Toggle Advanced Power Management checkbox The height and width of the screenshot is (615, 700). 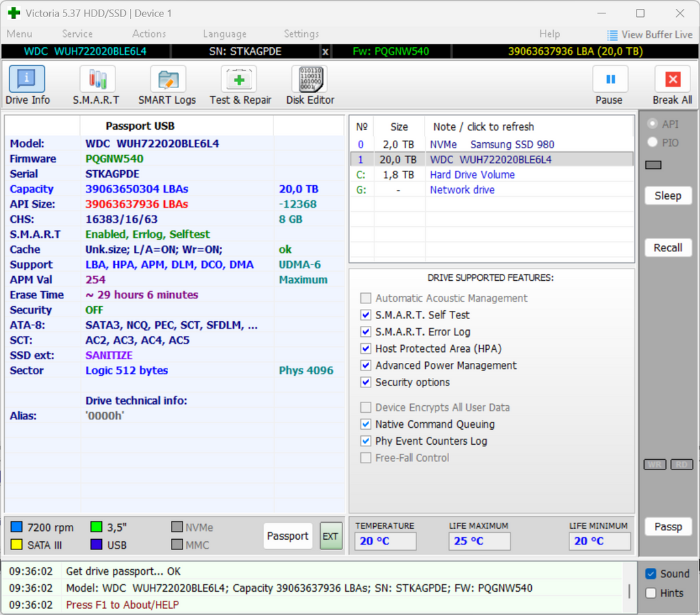pos(366,366)
